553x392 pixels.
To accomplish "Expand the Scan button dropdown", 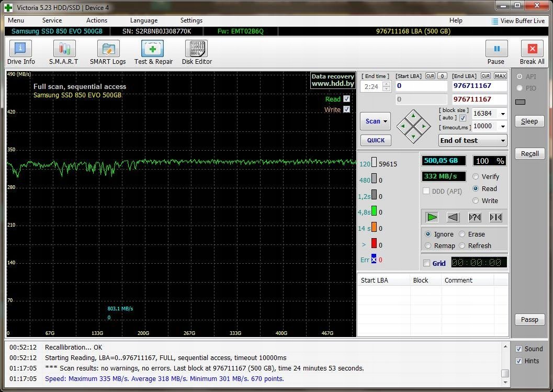I will 386,121.
